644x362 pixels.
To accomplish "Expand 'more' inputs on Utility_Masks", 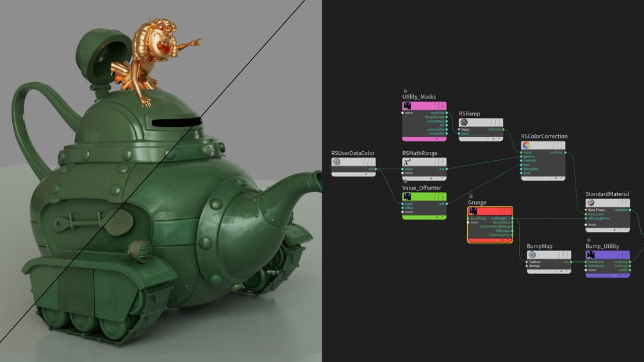I will [x=403, y=113].
